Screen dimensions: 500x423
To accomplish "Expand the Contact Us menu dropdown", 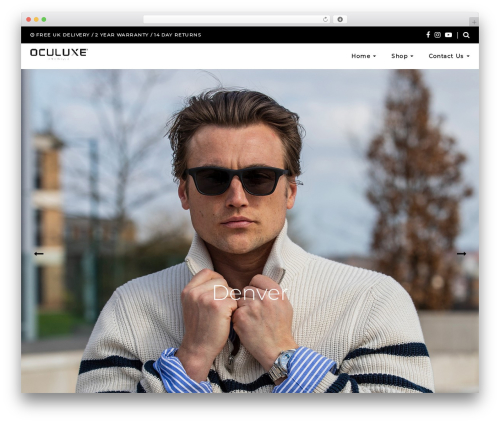I will [x=449, y=56].
